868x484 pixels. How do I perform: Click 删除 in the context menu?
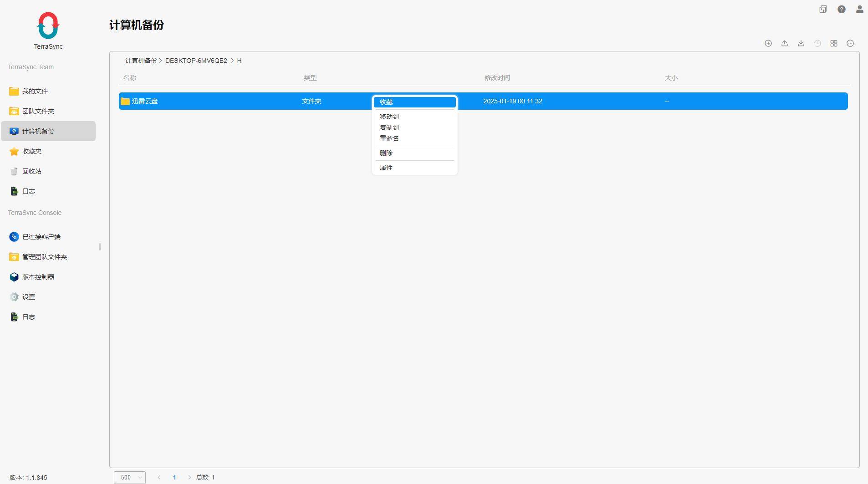386,153
